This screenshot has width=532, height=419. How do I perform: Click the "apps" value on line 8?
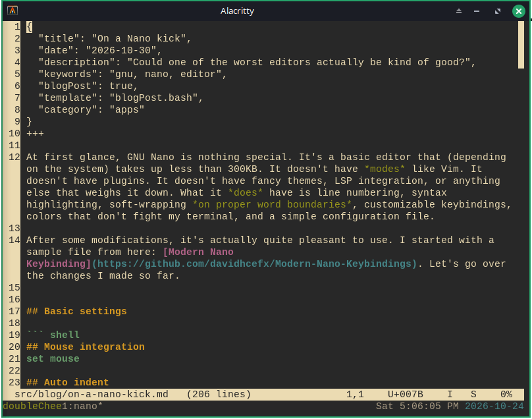coord(127,110)
